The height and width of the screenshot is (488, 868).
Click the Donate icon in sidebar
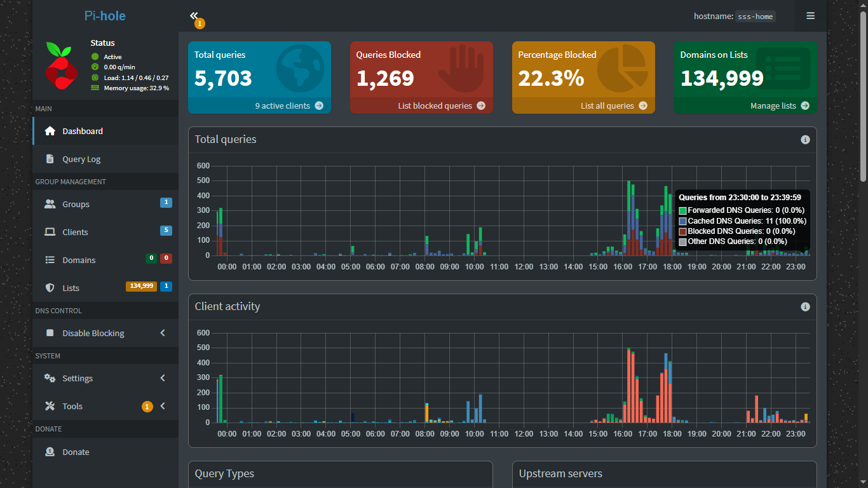(50, 452)
